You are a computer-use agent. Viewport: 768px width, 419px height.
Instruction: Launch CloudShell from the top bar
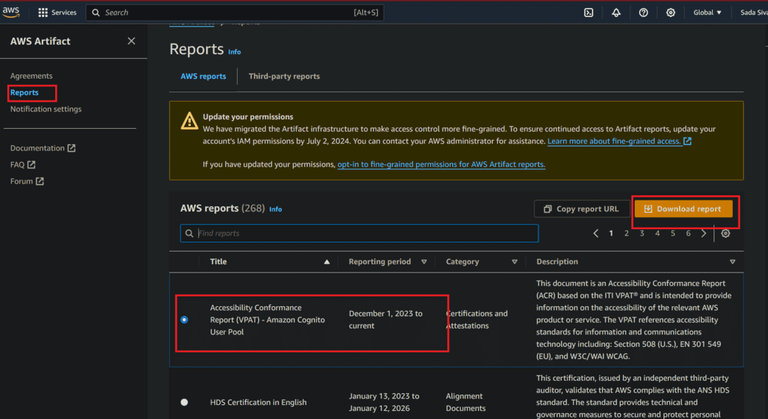pyautogui.click(x=588, y=13)
